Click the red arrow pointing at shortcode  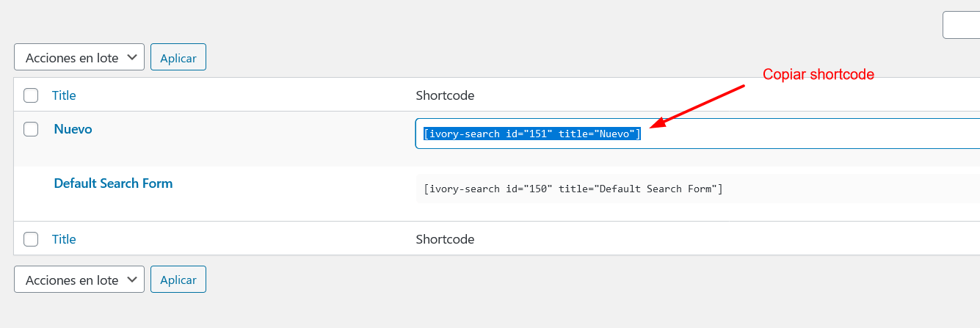(697, 106)
